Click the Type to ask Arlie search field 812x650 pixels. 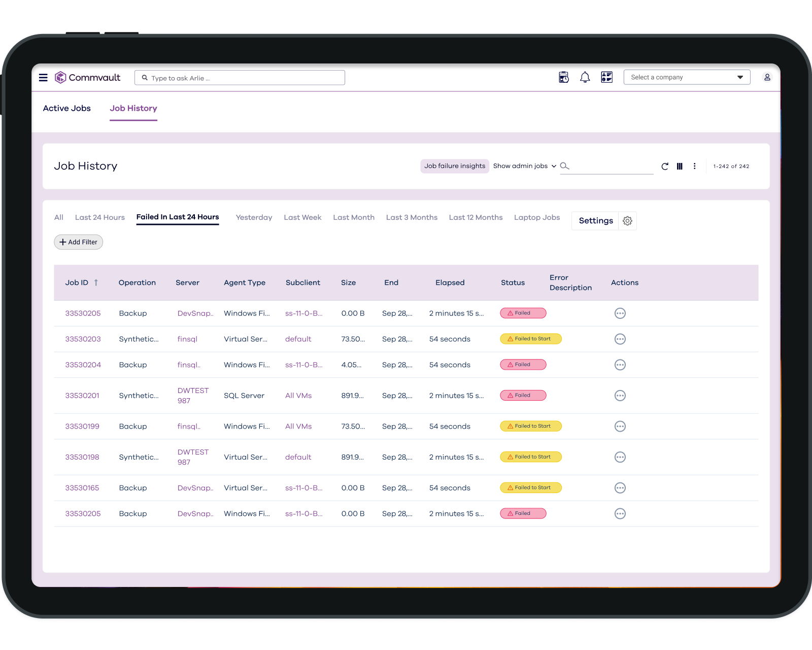point(240,78)
